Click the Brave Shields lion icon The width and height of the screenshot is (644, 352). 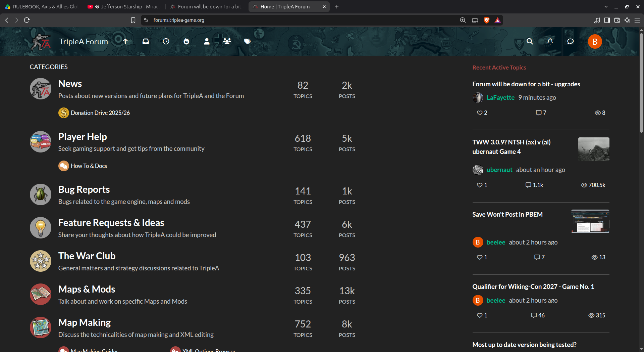coord(487,20)
